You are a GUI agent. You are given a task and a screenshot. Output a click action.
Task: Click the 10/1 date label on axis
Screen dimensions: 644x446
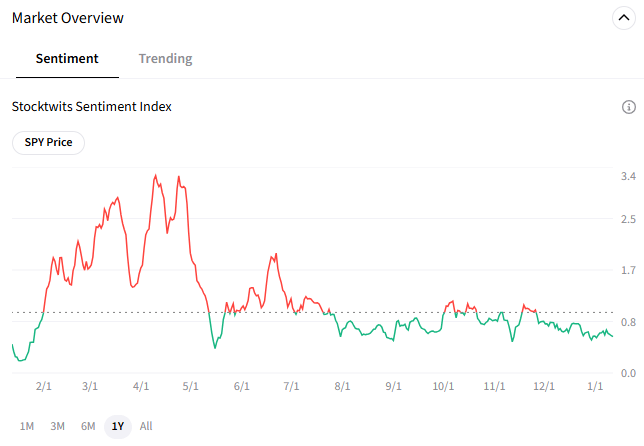[443, 386]
